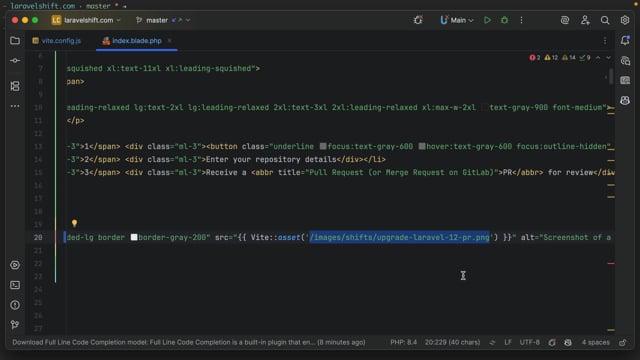This screenshot has height=360, width=640.
Task: Change LF line separator
Action: pyautogui.click(x=508, y=342)
